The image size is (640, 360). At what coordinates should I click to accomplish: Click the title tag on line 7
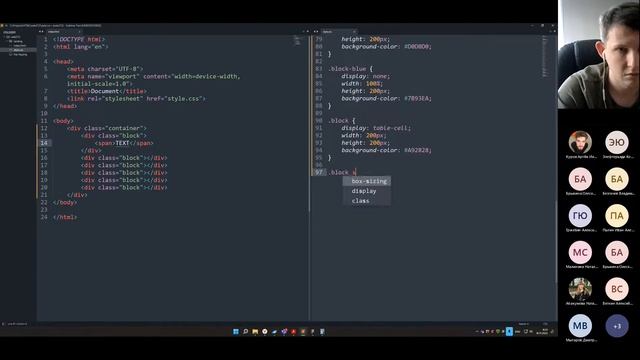click(107, 91)
